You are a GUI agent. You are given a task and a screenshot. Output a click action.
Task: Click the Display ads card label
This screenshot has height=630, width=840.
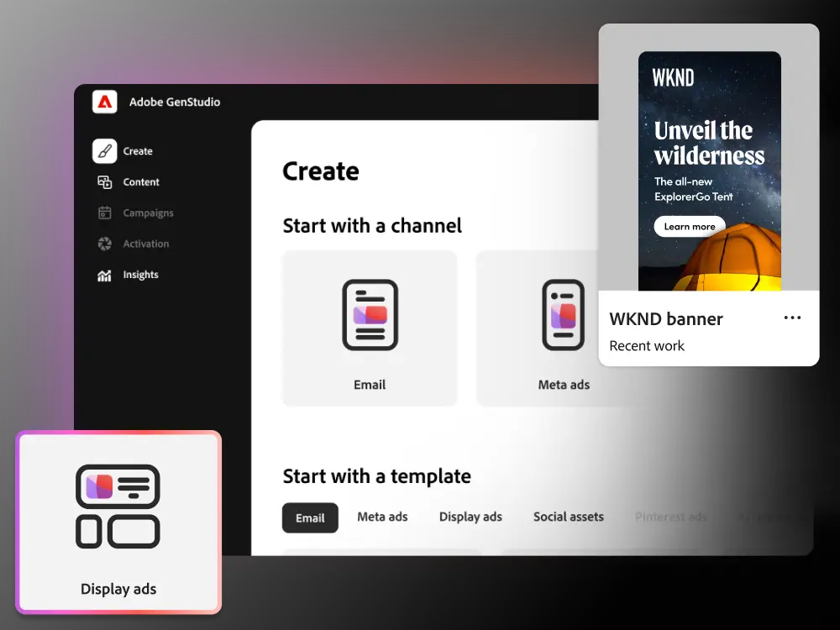[118, 590]
